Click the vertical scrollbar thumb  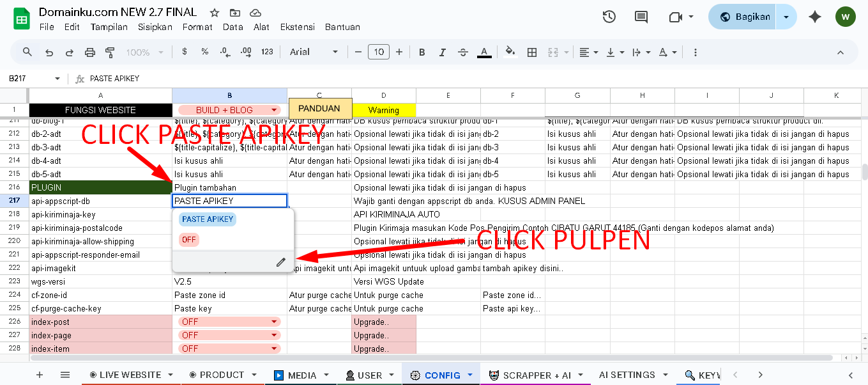(x=865, y=172)
